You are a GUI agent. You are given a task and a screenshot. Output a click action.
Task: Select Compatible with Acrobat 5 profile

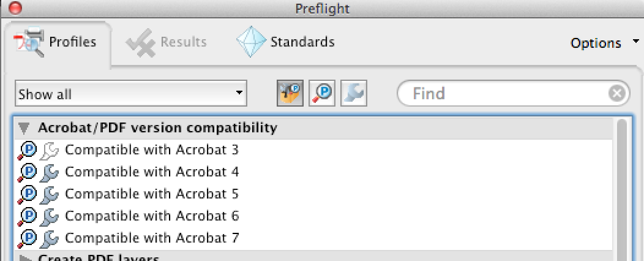[152, 194]
